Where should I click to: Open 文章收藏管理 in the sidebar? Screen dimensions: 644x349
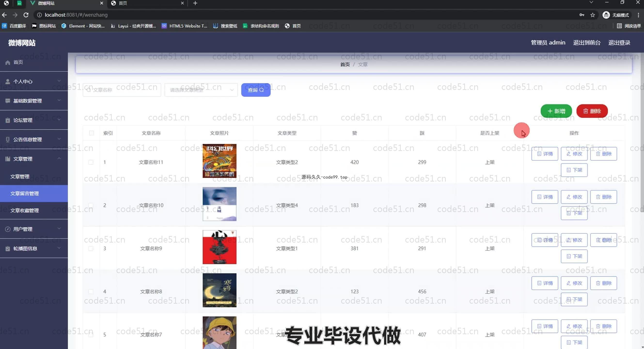click(24, 211)
